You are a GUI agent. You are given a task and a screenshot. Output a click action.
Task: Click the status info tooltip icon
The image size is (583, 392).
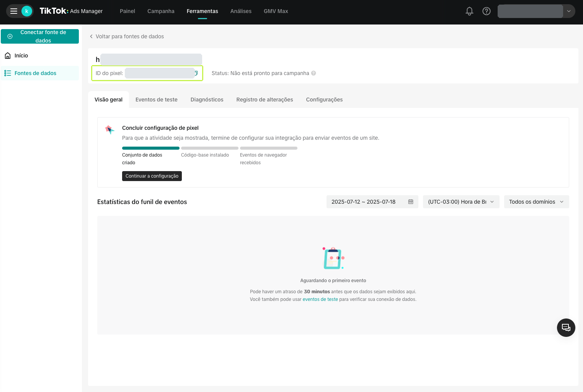coord(314,73)
